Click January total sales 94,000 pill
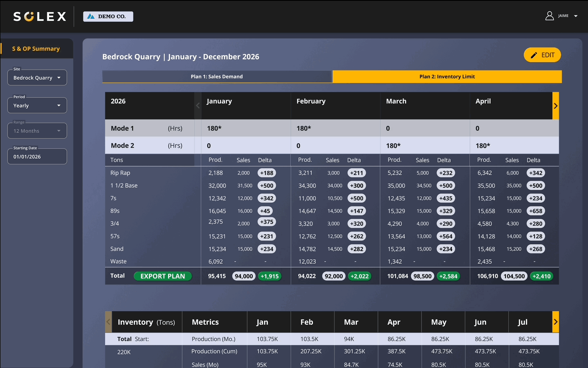The image size is (588, 368). tap(244, 276)
